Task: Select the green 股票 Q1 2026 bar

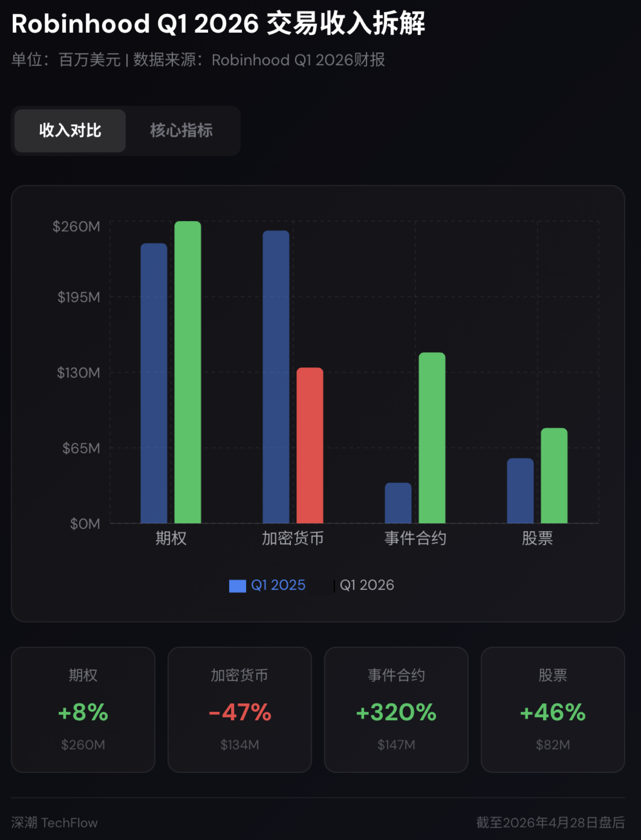Action: click(x=554, y=475)
